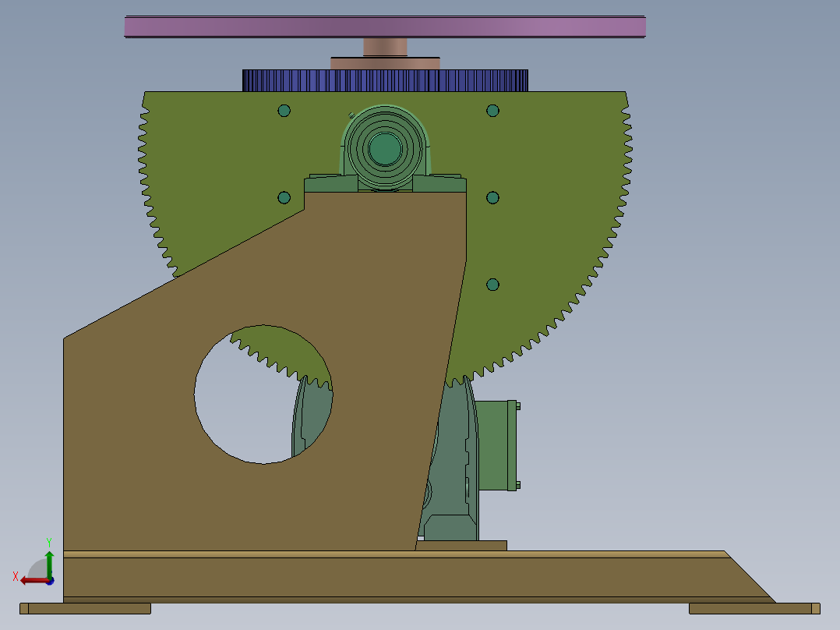
Task: Select the right foot plate
Action: coord(754,608)
